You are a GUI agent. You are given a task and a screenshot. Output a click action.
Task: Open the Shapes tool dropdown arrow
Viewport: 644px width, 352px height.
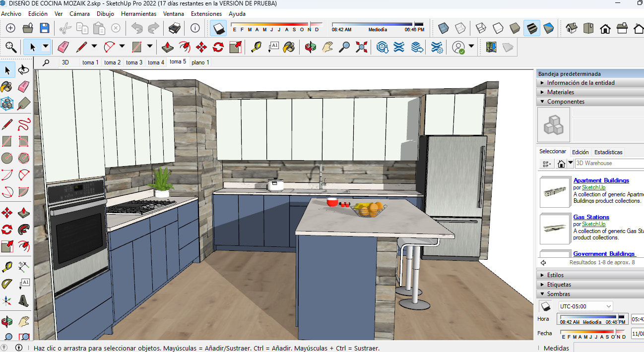(x=150, y=47)
